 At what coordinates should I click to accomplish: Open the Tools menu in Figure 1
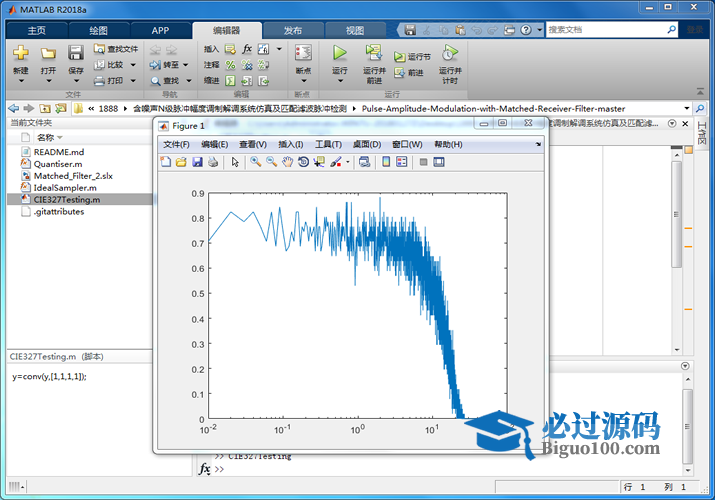tap(328, 144)
